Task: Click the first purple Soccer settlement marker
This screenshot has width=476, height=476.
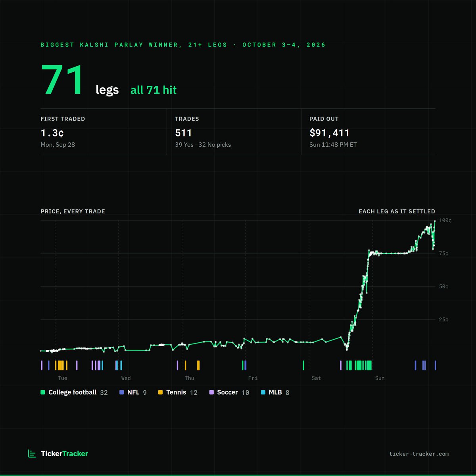Action: 41,365
